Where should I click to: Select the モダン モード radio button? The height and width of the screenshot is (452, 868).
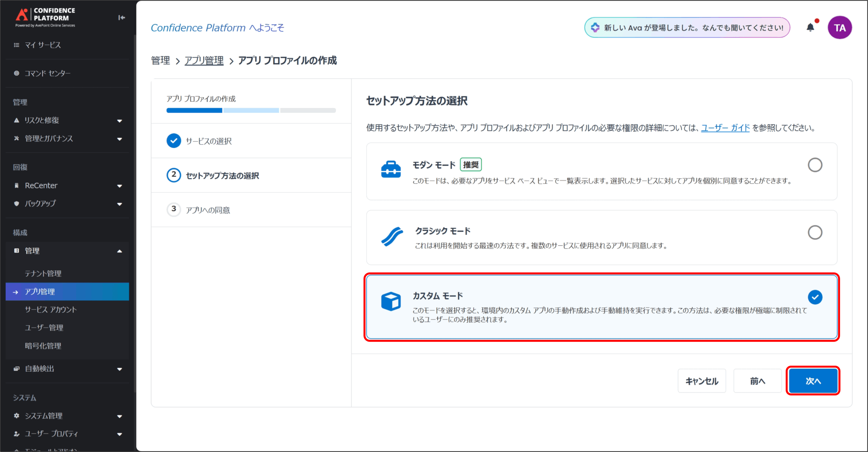[814, 165]
